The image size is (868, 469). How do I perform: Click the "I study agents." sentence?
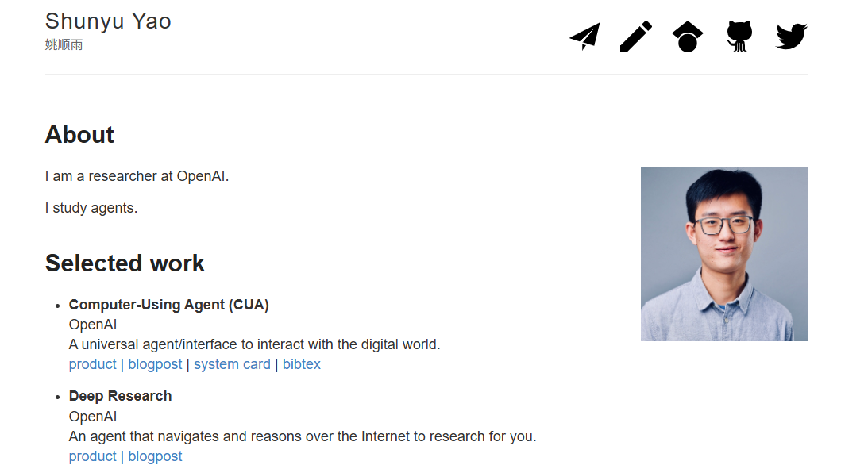pos(91,209)
